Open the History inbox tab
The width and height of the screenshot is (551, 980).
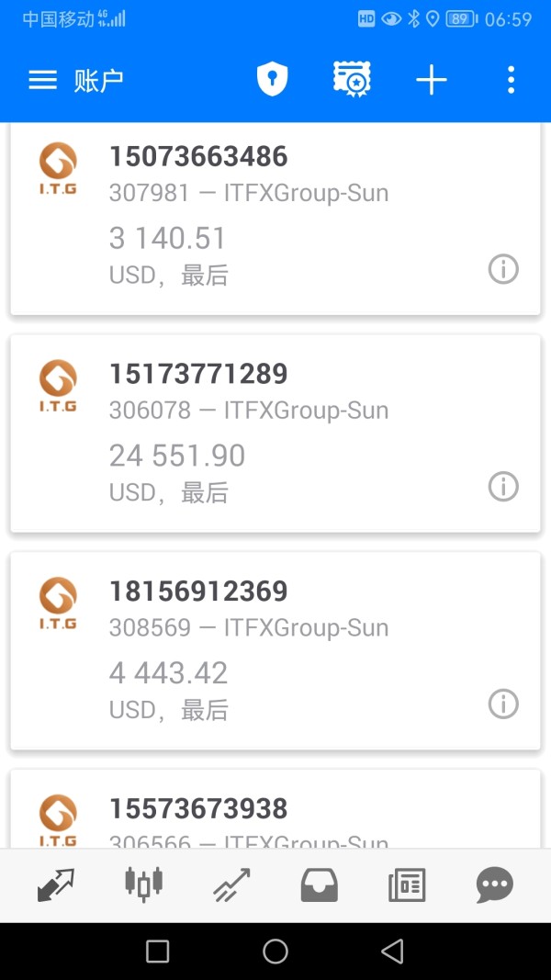click(x=320, y=885)
